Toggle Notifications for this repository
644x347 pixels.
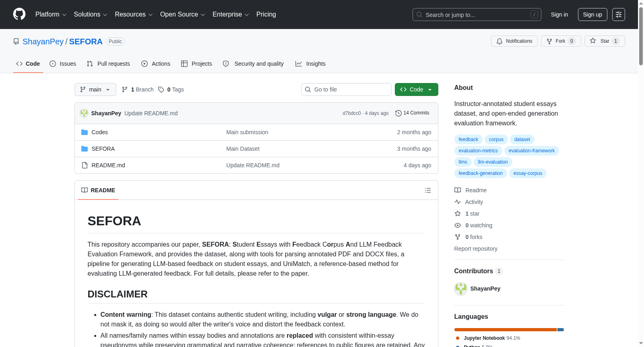pyautogui.click(x=514, y=41)
